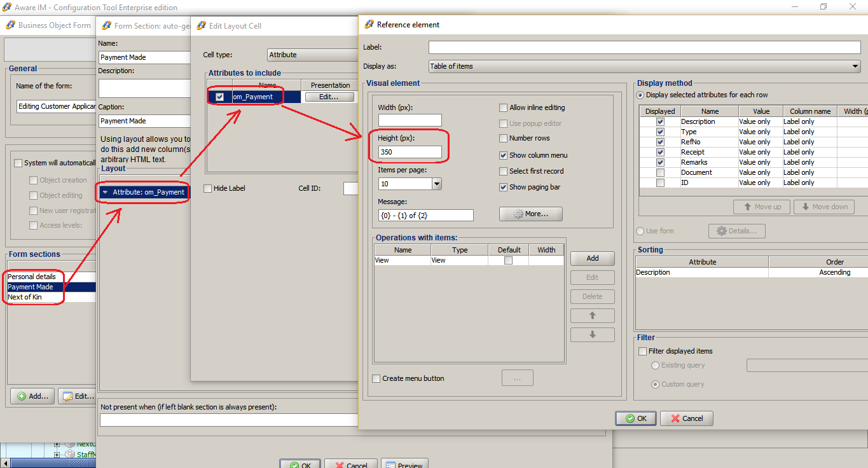Click the Details gear button

click(x=736, y=231)
